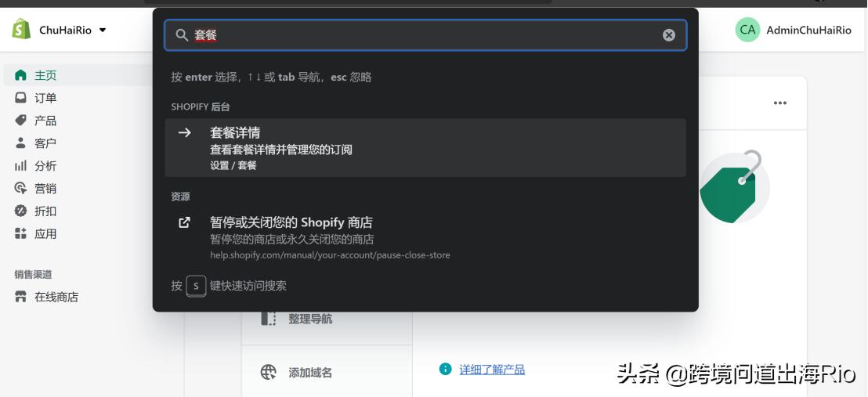Click the bar chart icon beside 分析

point(20,166)
